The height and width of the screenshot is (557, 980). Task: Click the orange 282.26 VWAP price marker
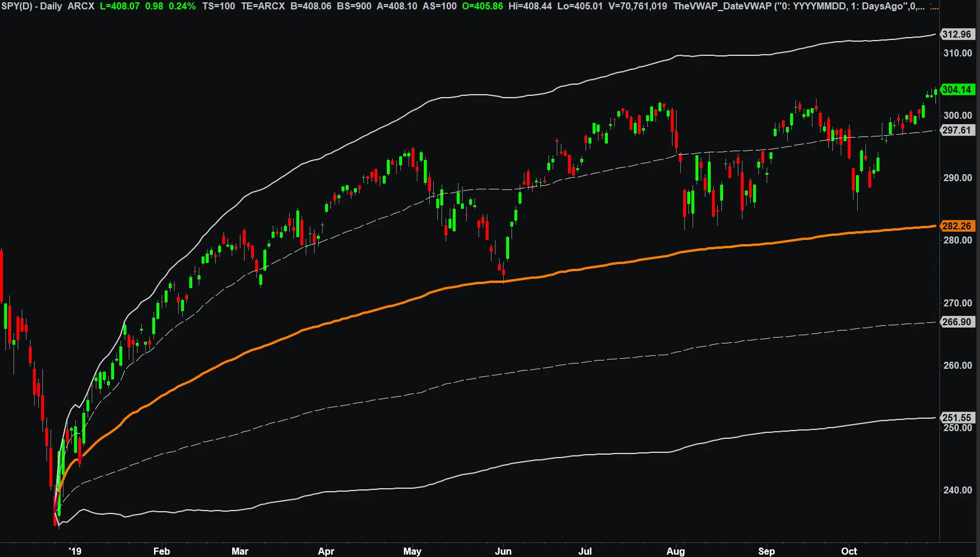956,226
